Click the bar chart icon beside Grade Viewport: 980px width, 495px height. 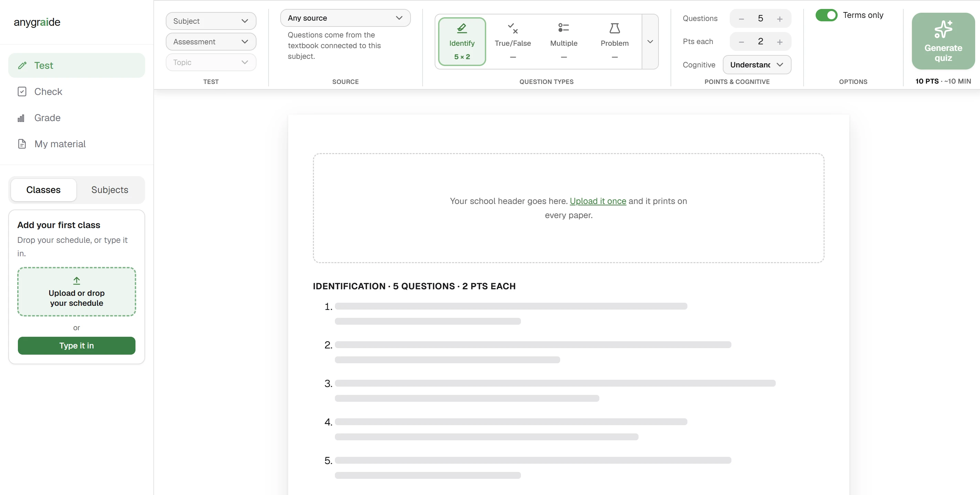click(21, 118)
